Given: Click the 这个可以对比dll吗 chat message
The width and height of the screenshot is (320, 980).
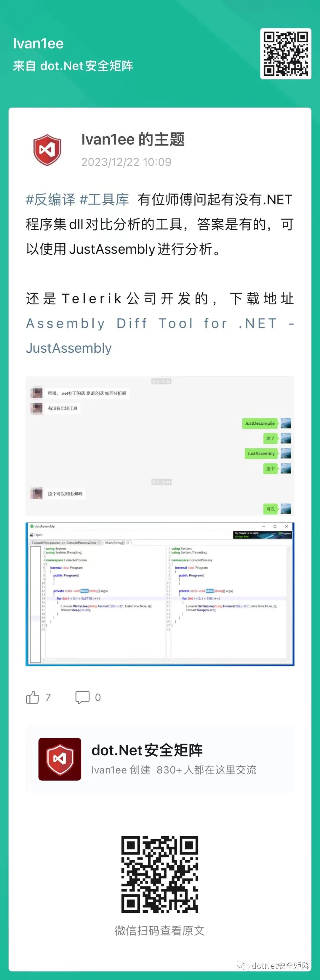Looking at the screenshot, I should (65, 494).
